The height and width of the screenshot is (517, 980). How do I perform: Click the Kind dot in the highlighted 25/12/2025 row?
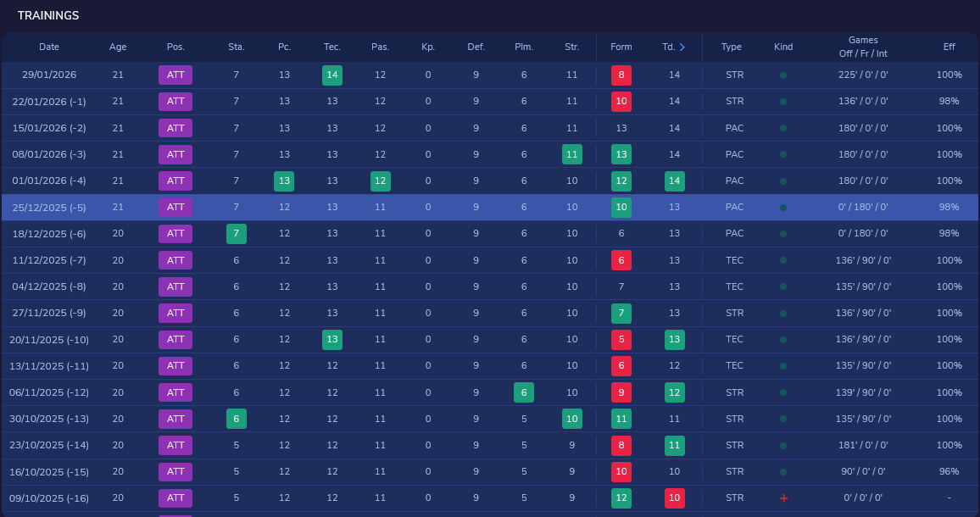point(783,208)
